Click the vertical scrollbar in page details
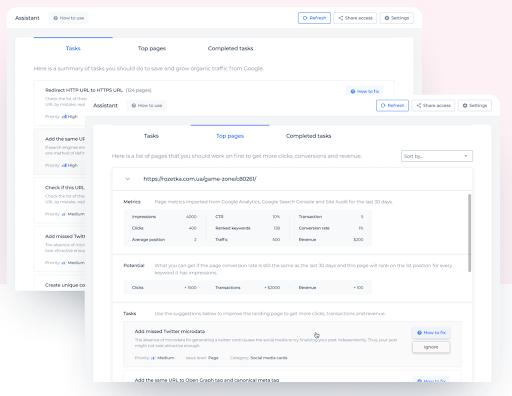Image resolution: width=512 pixels, height=396 pixels. pyautogui.click(x=470, y=233)
